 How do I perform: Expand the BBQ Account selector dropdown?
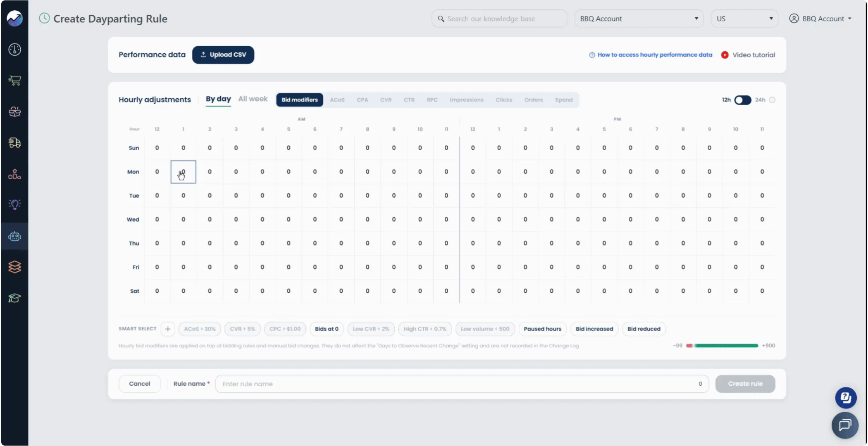click(639, 19)
